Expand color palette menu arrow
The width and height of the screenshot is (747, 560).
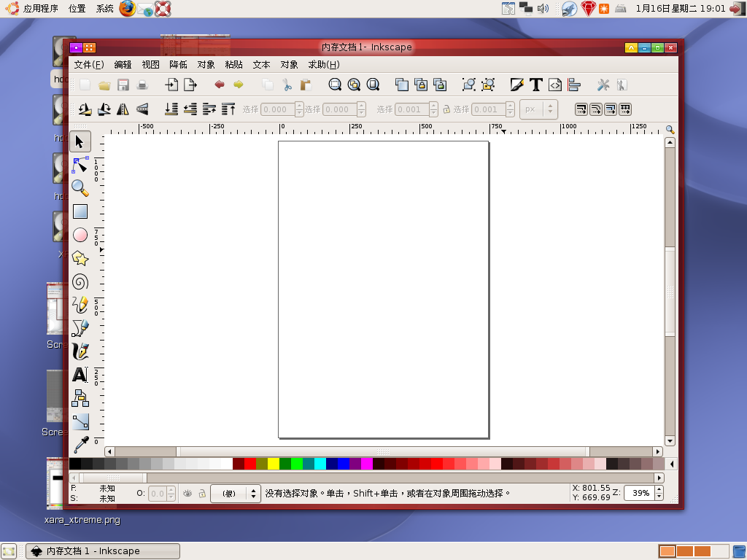coord(672,464)
